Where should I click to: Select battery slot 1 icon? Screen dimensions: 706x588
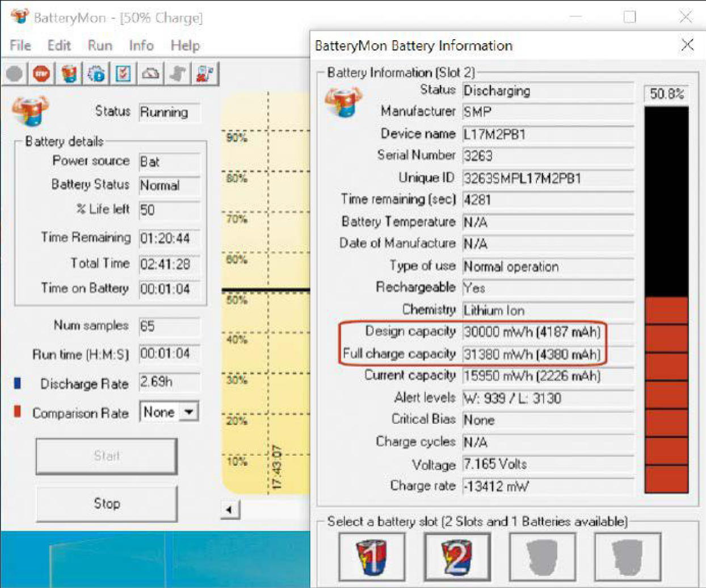coord(372,557)
